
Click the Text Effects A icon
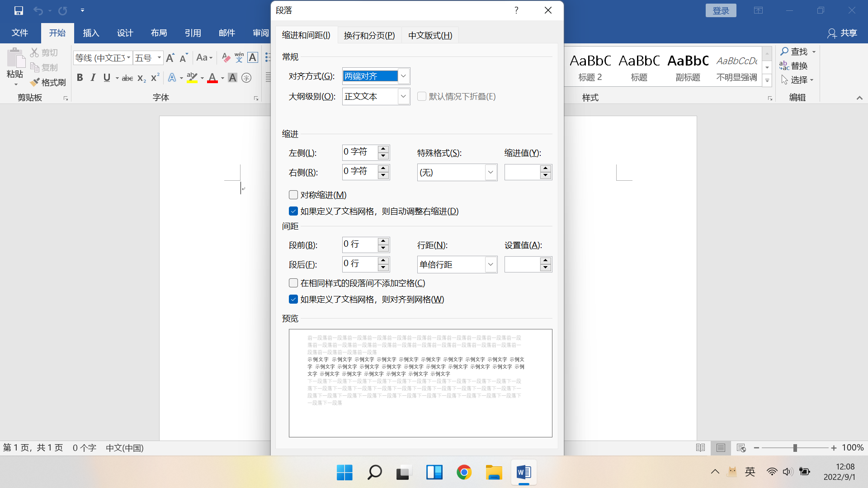[x=172, y=78]
